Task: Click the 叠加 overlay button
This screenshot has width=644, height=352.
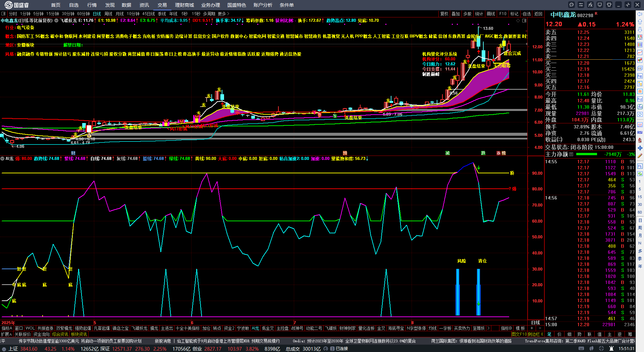Action: click(x=456, y=14)
